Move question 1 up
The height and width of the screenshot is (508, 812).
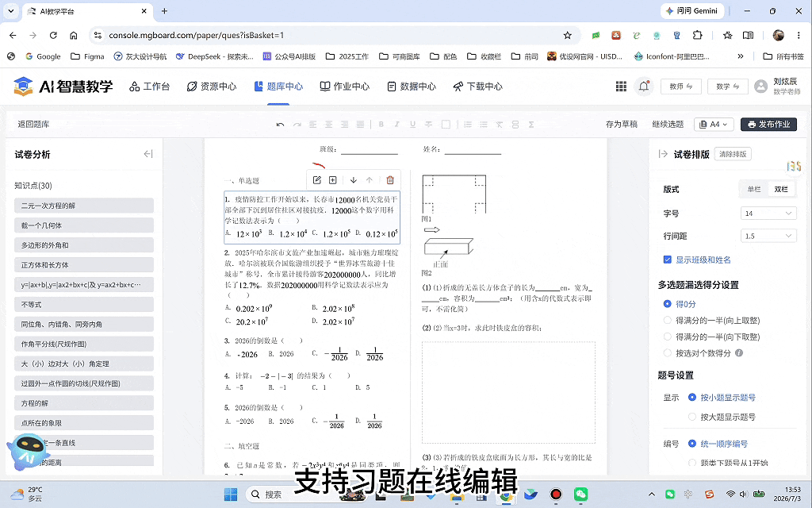tap(370, 180)
